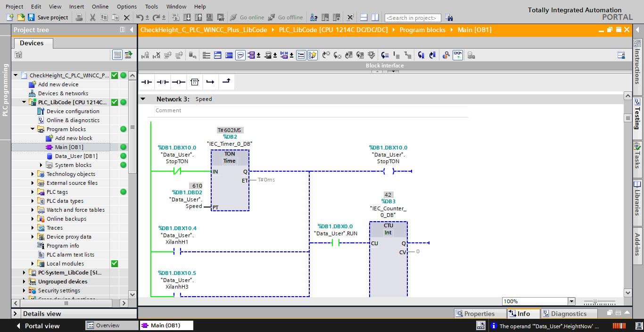Toggle the network comments speech bubble icon
This screenshot has height=332, width=644.
coord(240,55)
